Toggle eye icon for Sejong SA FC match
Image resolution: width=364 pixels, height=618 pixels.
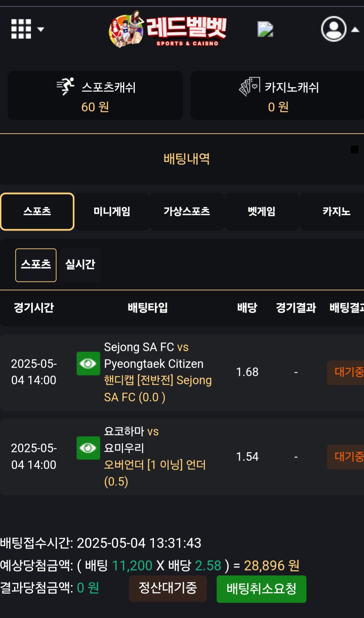tap(88, 364)
